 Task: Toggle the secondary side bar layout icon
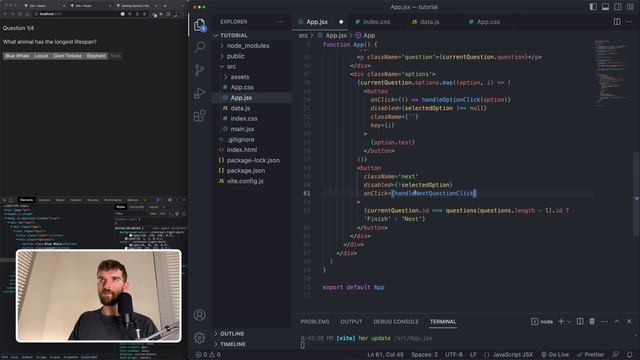pyautogui.click(x=618, y=7)
